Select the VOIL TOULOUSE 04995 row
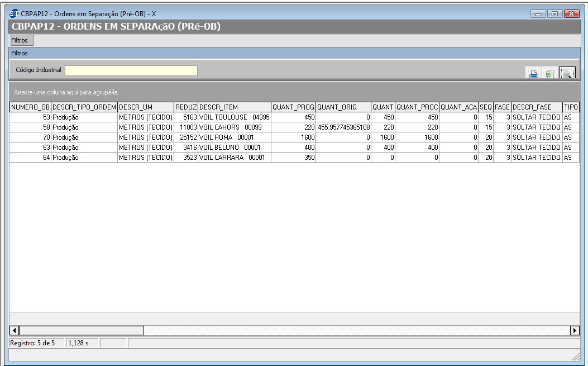 (234, 117)
